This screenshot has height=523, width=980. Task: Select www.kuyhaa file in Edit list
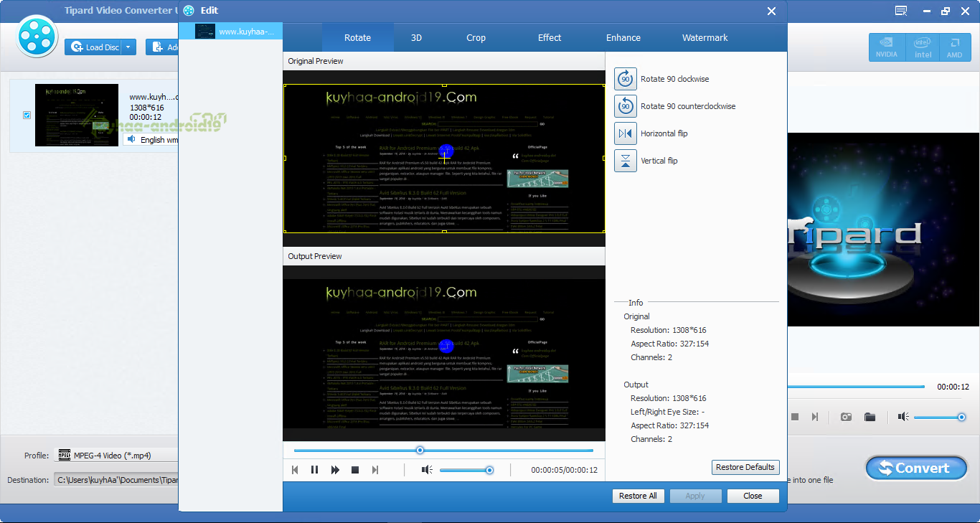[x=230, y=31]
